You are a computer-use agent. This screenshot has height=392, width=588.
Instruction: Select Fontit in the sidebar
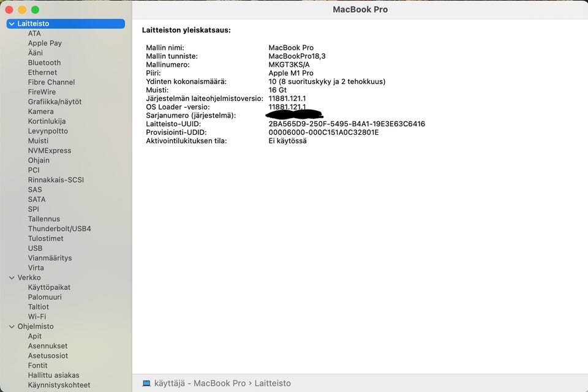pos(37,366)
